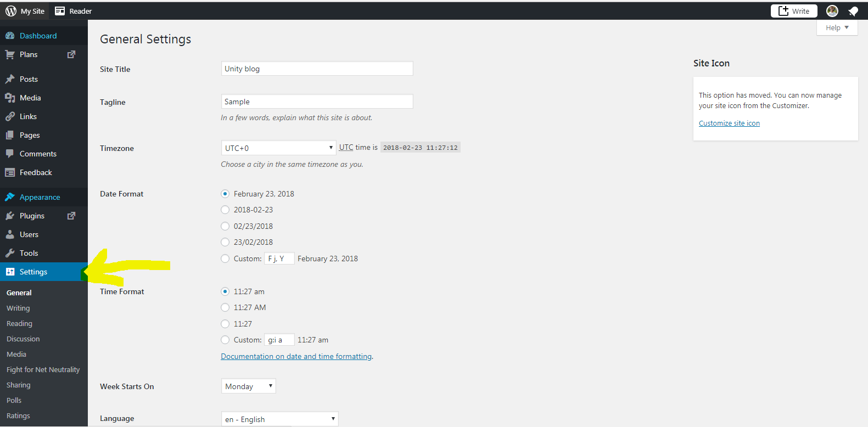Select the 11:27 AM time format
This screenshot has height=427, width=868.
(225, 307)
